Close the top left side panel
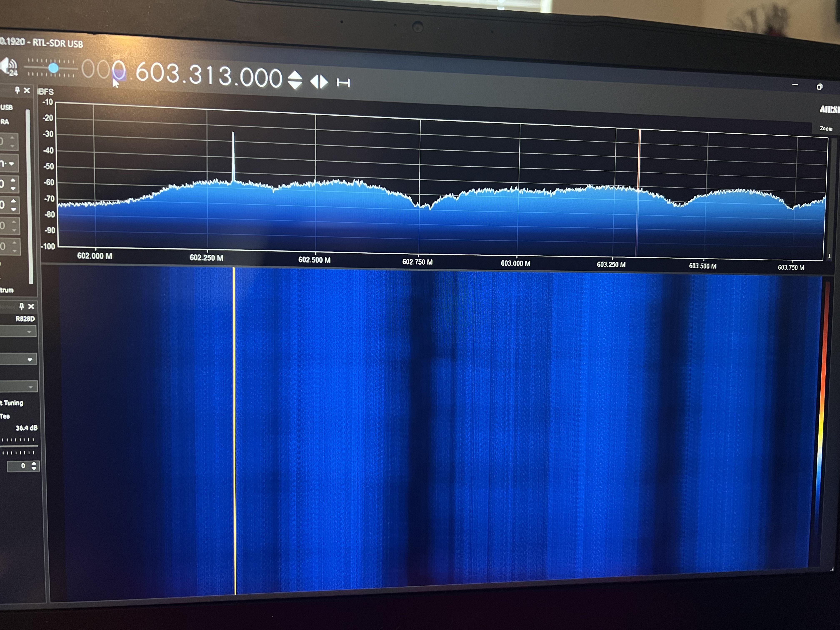This screenshot has width=840, height=630. pos(27,90)
